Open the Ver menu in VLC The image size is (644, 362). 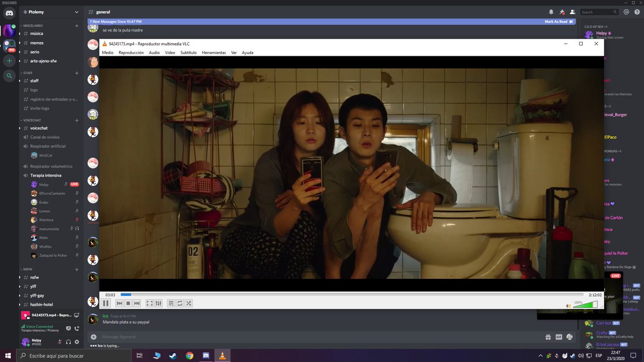pos(234,53)
